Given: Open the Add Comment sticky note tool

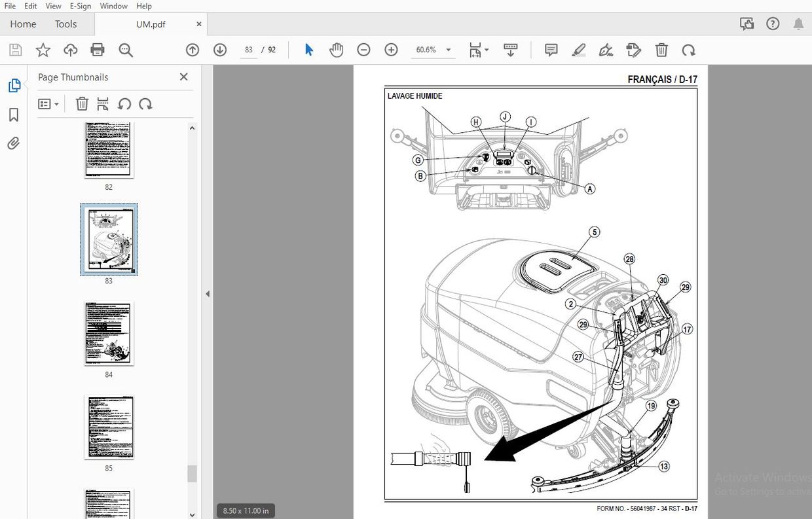Looking at the screenshot, I should tap(551, 50).
